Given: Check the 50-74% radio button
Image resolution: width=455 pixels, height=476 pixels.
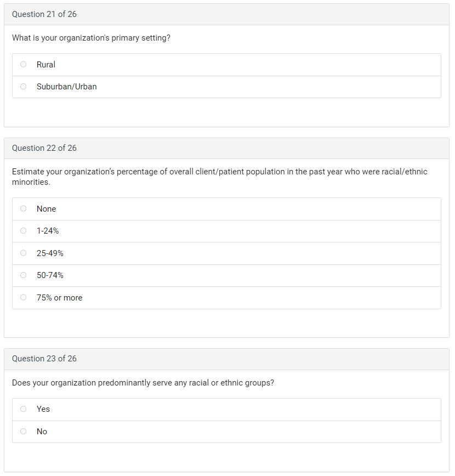Looking at the screenshot, I should coord(23,275).
